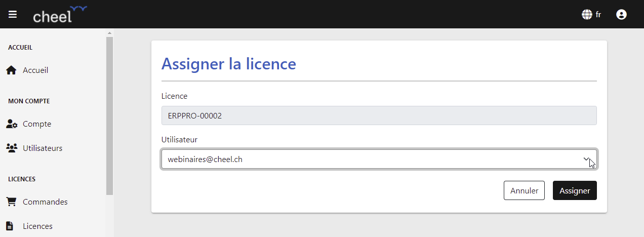The image size is (644, 237).
Task: Click the people icon beside Utilisateurs
Action: coord(12,148)
